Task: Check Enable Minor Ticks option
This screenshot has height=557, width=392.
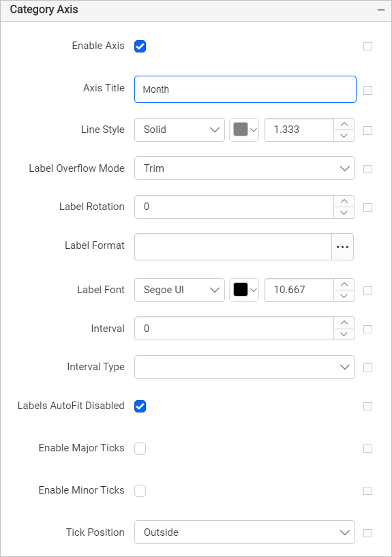Action: pos(140,491)
